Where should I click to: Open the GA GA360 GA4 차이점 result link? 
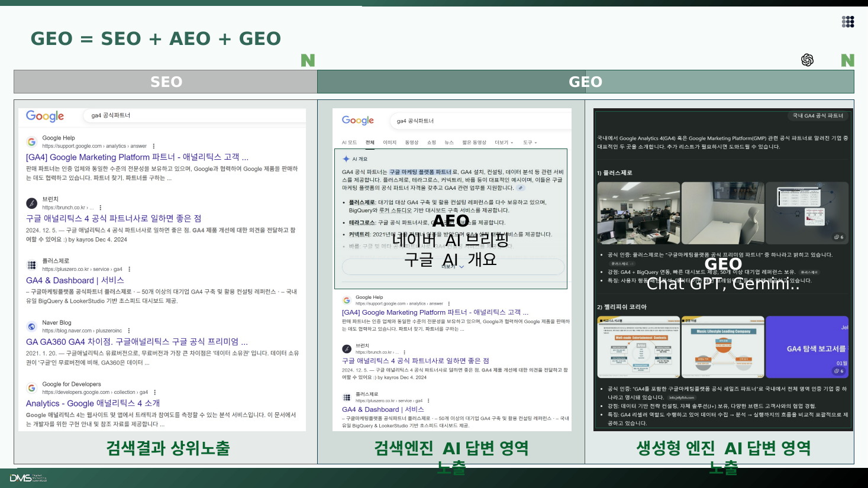click(137, 342)
